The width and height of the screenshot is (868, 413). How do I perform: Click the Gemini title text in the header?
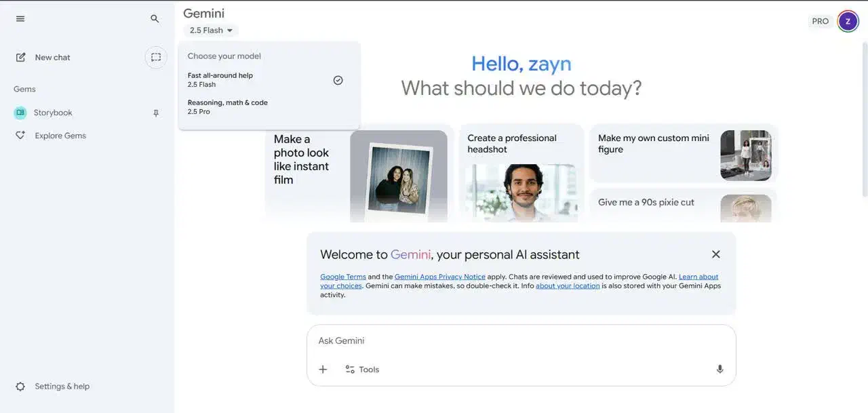click(203, 13)
